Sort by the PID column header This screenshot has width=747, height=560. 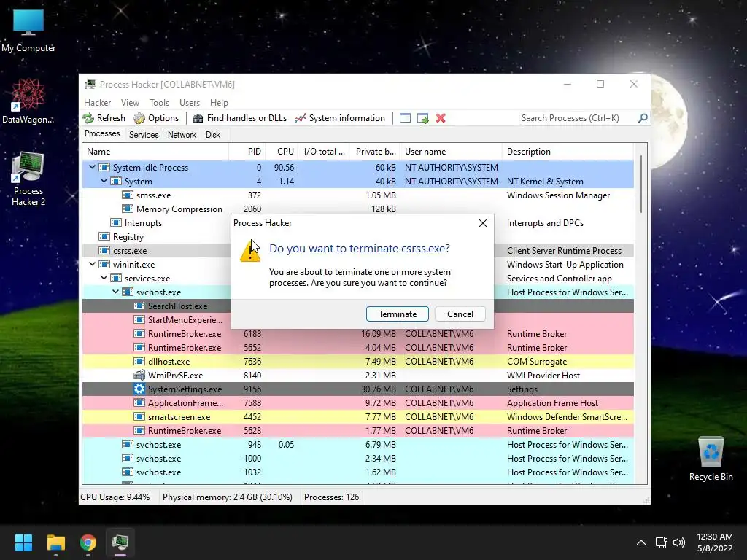[x=247, y=152]
